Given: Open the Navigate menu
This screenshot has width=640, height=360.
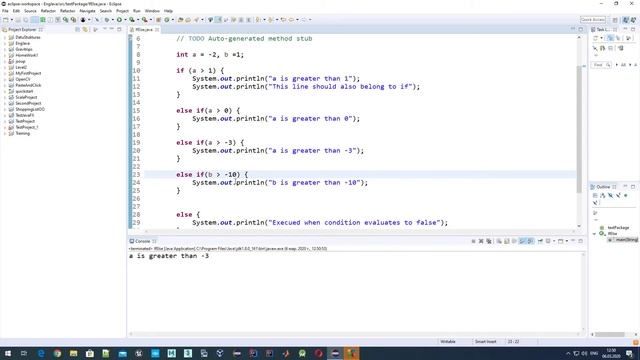Looking at the screenshot, I should pyautogui.click(x=87, y=11).
